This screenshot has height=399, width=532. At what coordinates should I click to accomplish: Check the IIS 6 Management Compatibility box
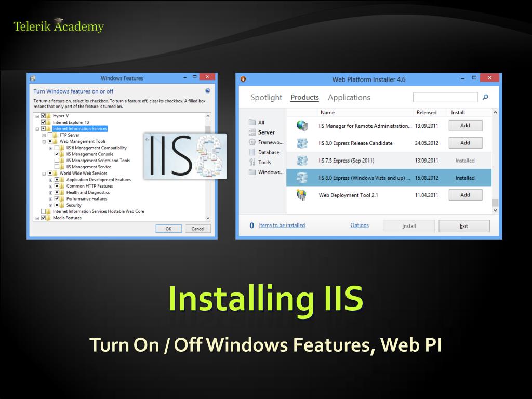point(57,148)
